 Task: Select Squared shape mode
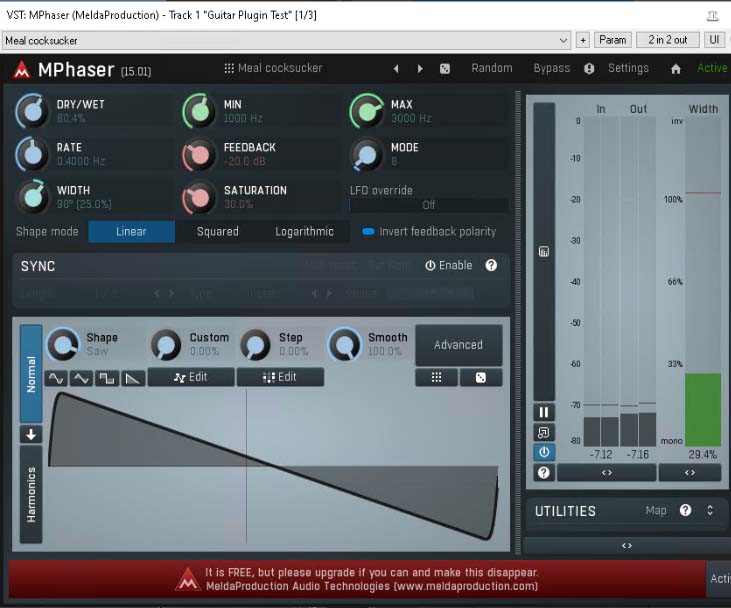point(218,232)
